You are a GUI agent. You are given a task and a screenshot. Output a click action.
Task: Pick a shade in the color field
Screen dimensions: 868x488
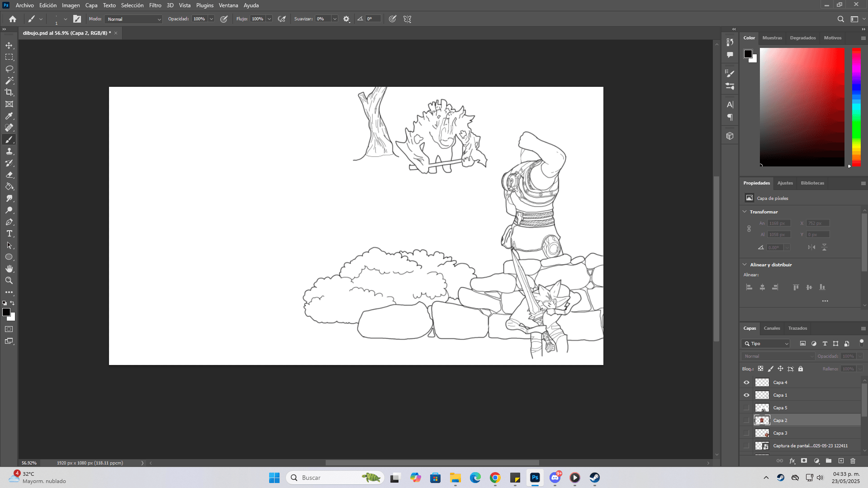(802, 107)
